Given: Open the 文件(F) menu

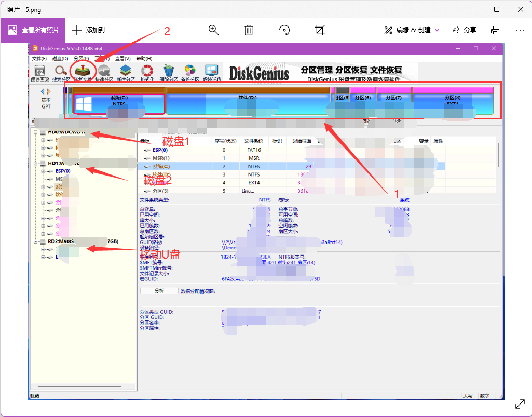Looking at the screenshot, I should [39, 58].
